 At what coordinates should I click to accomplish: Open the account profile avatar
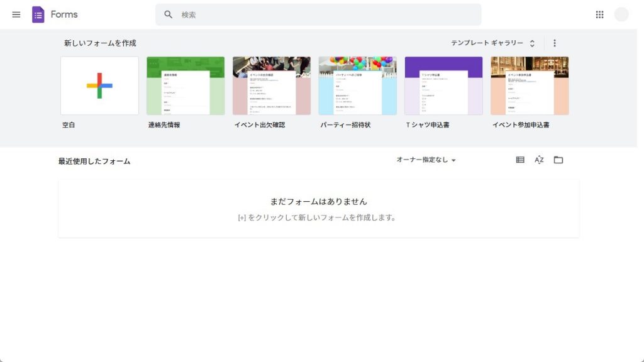[x=621, y=14]
